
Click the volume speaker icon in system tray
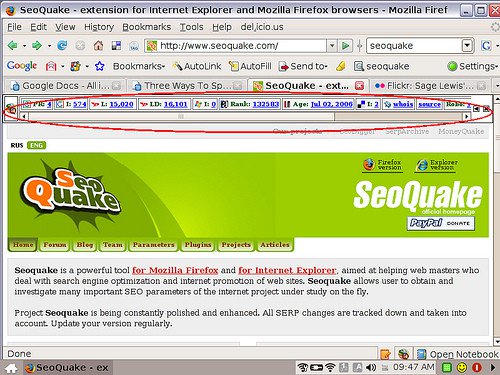(371, 367)
